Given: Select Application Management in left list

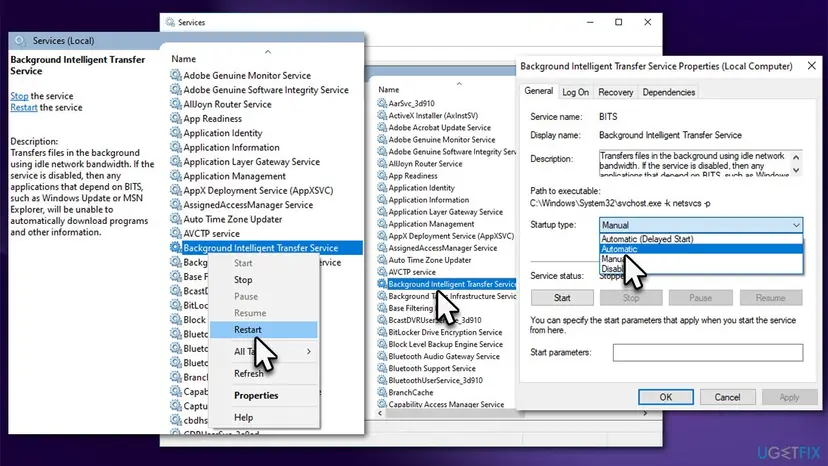Looking at the screenshot, I should 234,176.
